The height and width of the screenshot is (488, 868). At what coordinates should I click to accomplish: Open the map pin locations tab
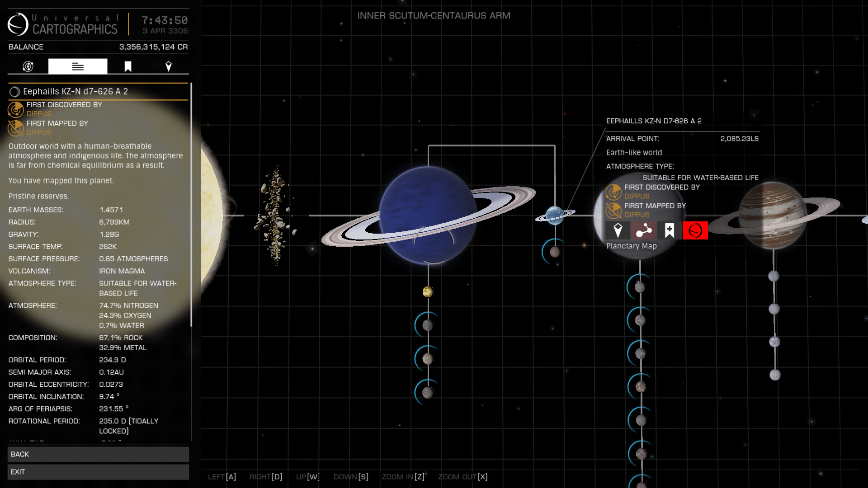169,66
